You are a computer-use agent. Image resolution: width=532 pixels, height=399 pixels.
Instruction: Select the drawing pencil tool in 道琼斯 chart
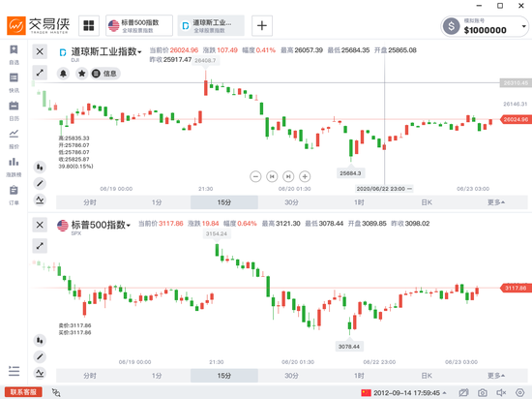[x=40, y=183]
